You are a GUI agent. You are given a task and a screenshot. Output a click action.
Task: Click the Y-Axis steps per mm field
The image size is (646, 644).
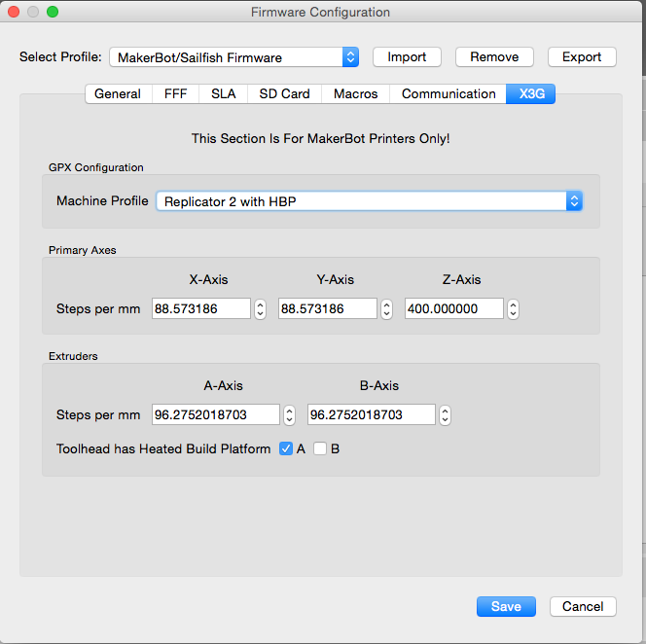(x=328, y=308)
